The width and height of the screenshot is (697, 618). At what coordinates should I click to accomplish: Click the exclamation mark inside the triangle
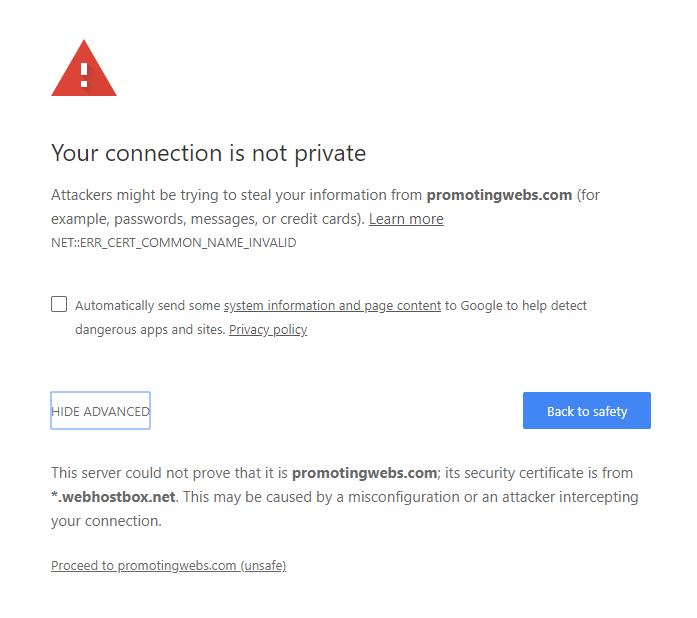coord(84,74)
